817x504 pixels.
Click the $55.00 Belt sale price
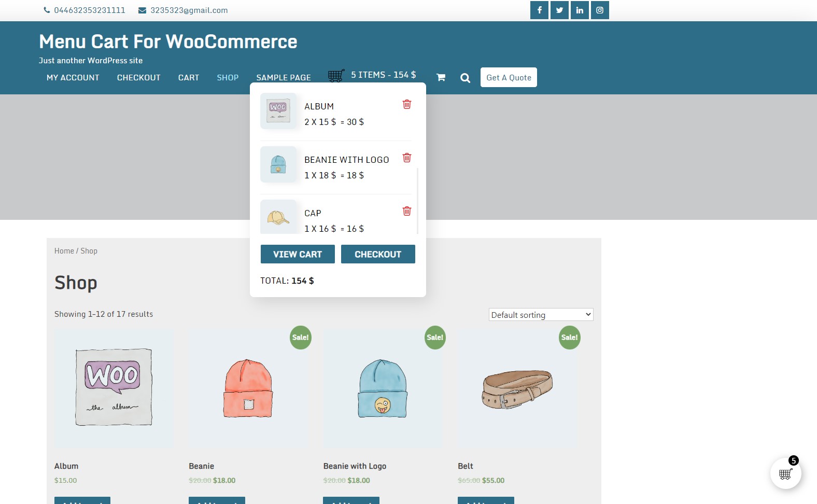pyautogui.click(x=493, y=481)
